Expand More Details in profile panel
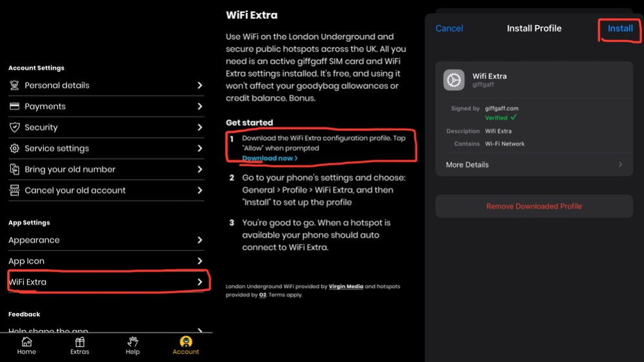The height and width of the screenshot is (362, 644). (x=534, y=164)
